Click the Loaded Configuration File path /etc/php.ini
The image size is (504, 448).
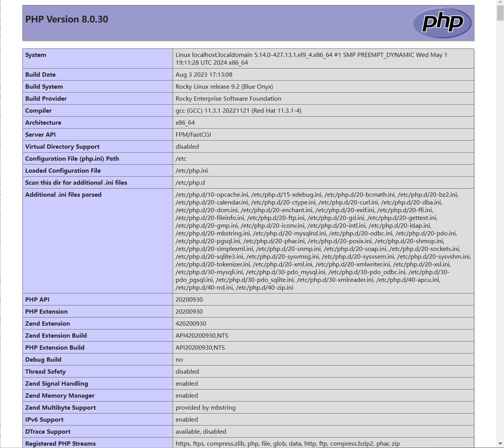(x=192, y=171)
